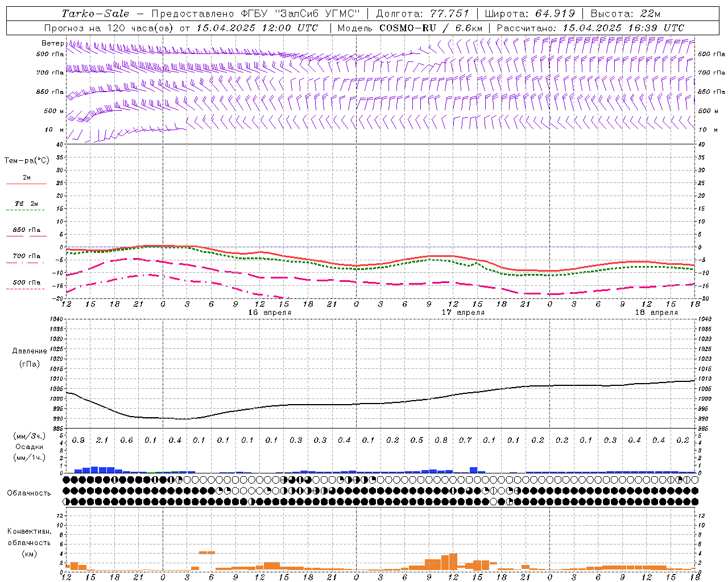Click the 0.5 three-hour precipitation value
Viewport: 728px width, 582px height.
[417, 440]
